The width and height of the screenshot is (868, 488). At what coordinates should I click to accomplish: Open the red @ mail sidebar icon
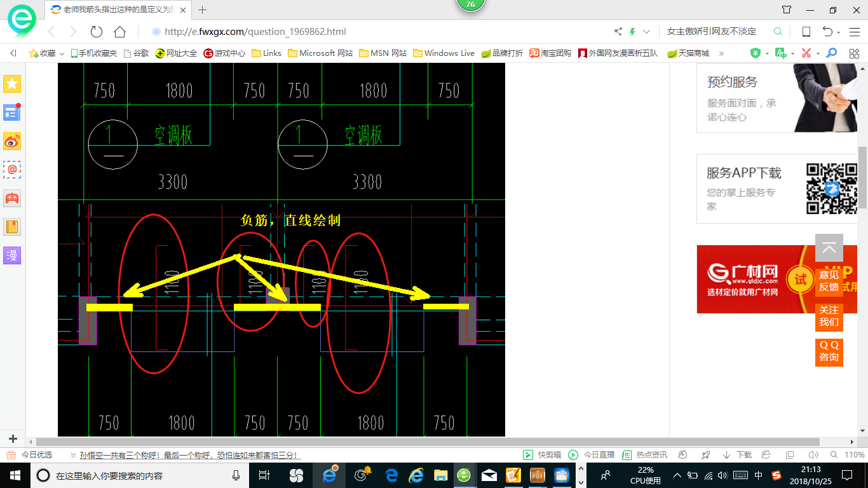tap(12, 170)
